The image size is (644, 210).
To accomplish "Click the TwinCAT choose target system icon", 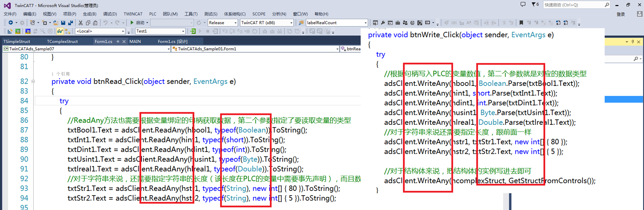I will (67, 31).
